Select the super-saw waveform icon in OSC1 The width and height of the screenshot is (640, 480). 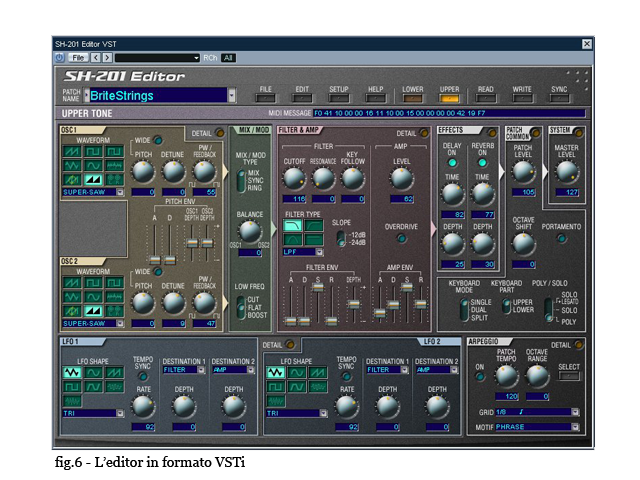coord(93,179)
